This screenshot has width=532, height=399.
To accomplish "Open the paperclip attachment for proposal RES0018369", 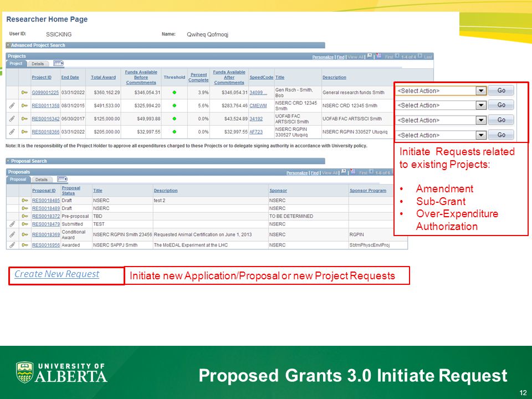I will 12,234.
